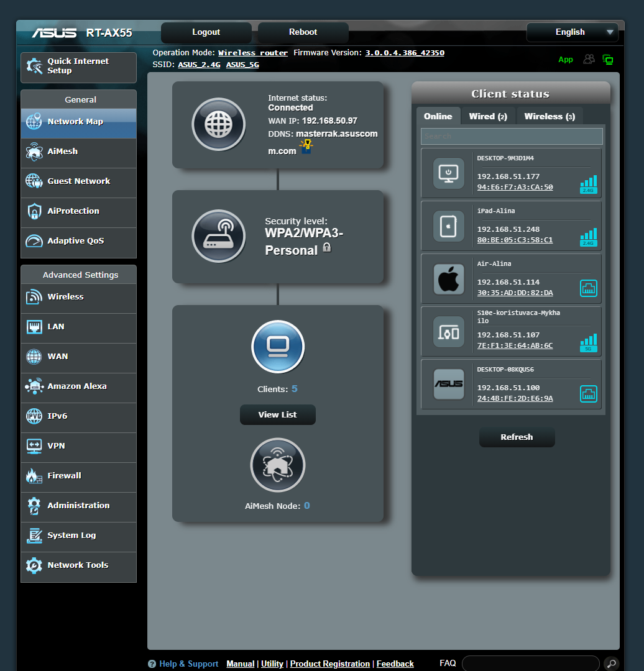Click the 2.4G signal icon for DESKTOP-9M3D1M4

[588, 185]
